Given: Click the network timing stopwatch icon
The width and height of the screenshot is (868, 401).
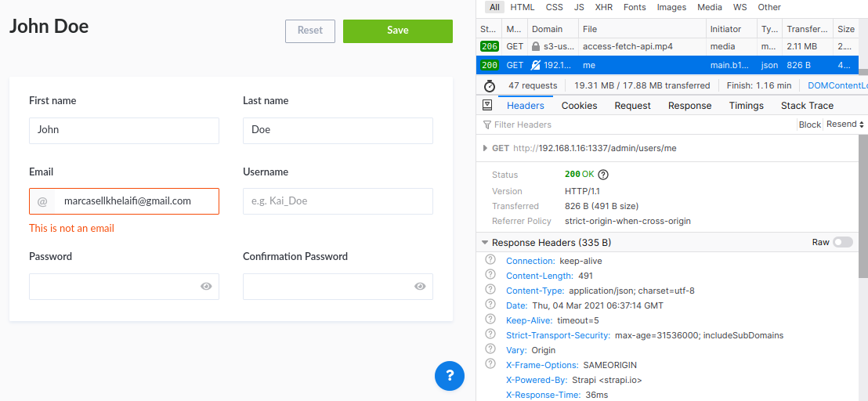Looking at the screenshot, I should click(490, 85).
